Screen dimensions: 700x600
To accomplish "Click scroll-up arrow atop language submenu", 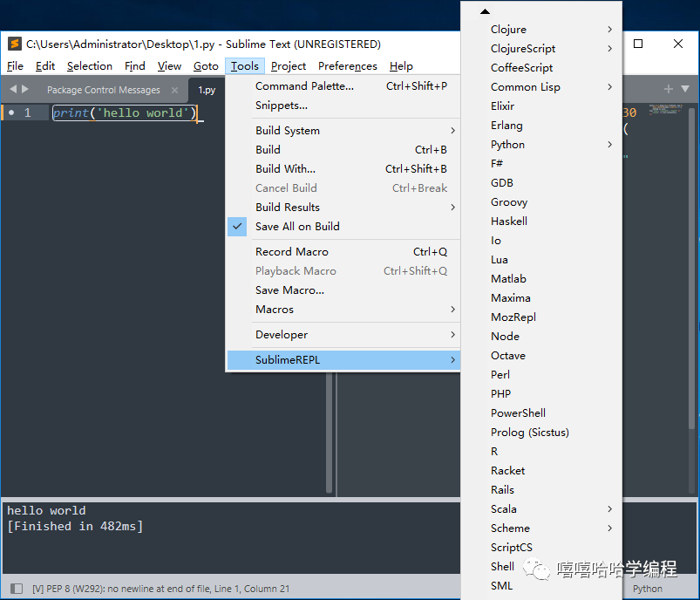I will pyautogui.click(x=485, y=11).
